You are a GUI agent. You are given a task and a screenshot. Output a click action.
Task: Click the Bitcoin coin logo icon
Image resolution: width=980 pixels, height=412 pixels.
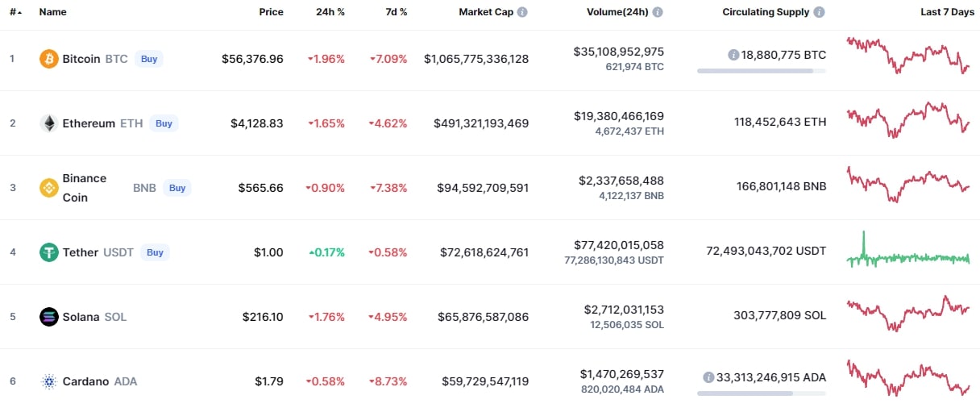[49, 59]
